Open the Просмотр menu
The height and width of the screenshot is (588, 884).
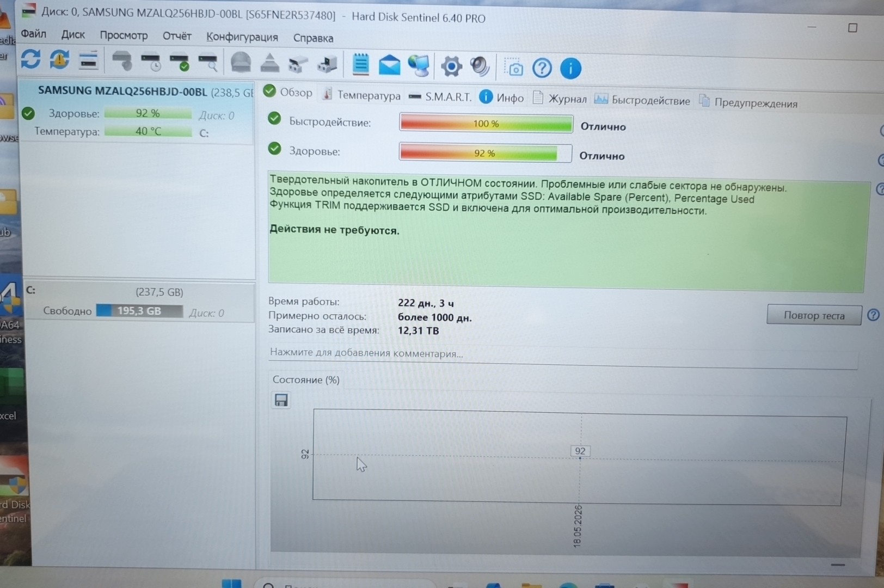pos(124,35)
